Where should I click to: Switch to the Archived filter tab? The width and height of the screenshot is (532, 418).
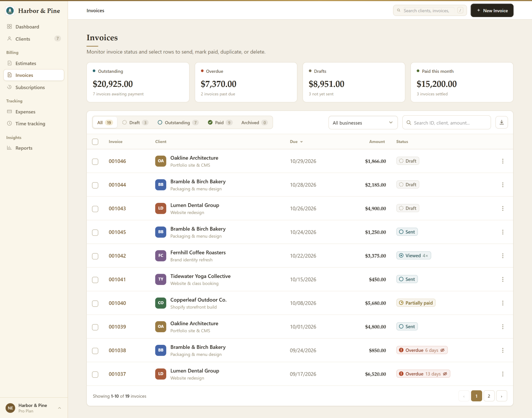(x=254, y=122)
